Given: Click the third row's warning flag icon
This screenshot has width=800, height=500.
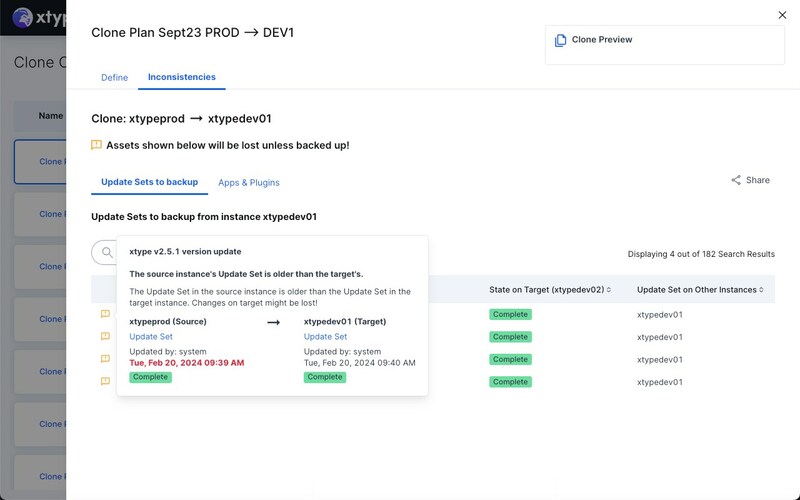Looking at the screenshot, I should (x=105, y=359).
